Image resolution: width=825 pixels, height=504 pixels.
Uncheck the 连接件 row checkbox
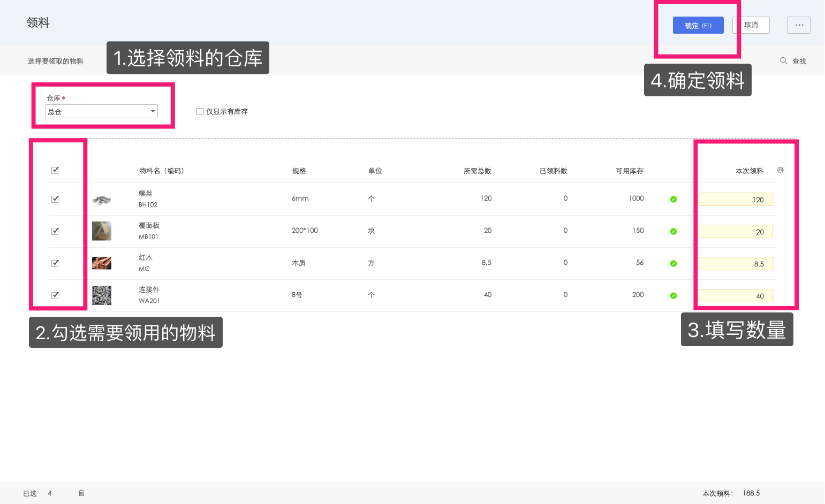point(55,295)
